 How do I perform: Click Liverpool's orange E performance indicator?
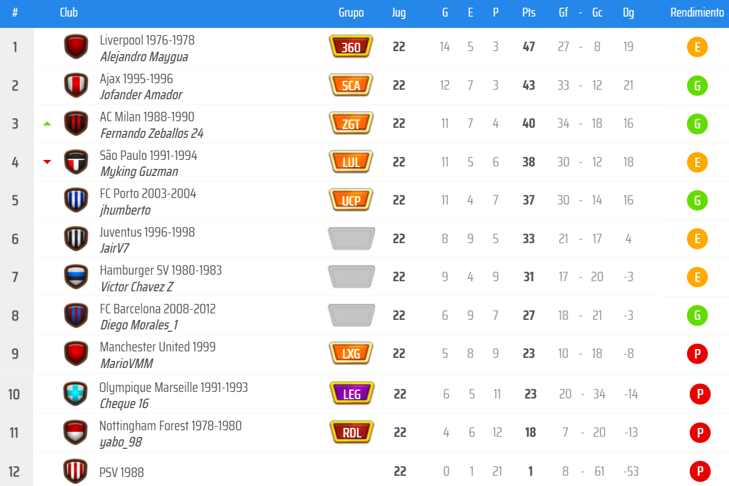tap(698, 47)
